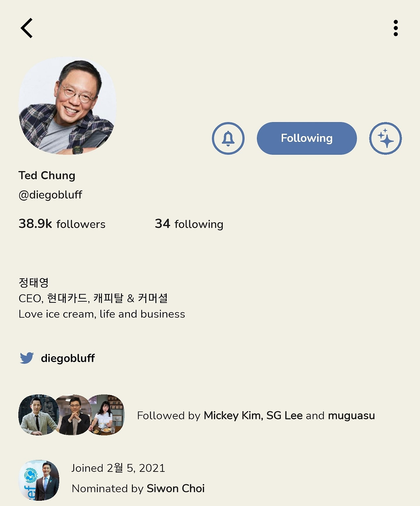Open muguasu's avatar photo
420x506 pixels.
click(x=107, y=415)
